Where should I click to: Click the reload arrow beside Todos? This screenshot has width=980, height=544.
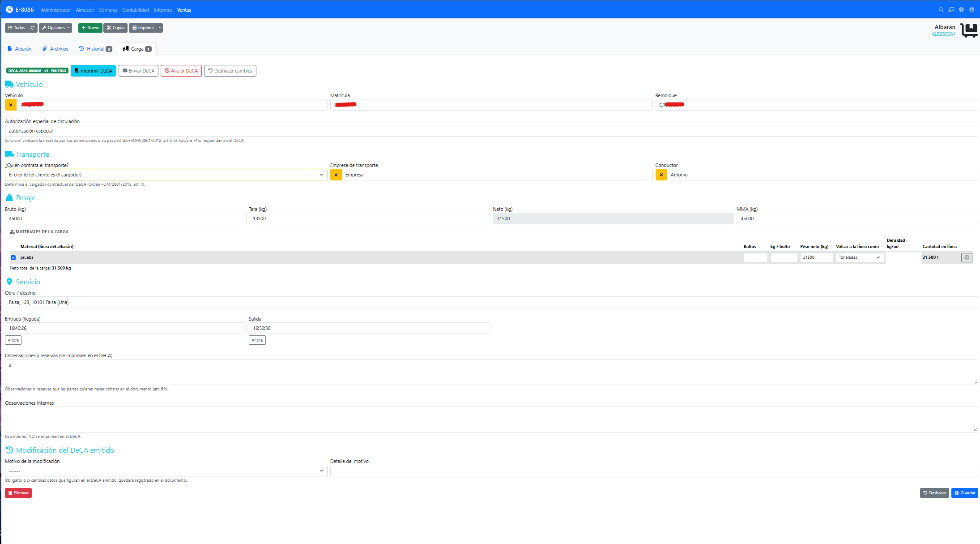[x=33, y=28]
